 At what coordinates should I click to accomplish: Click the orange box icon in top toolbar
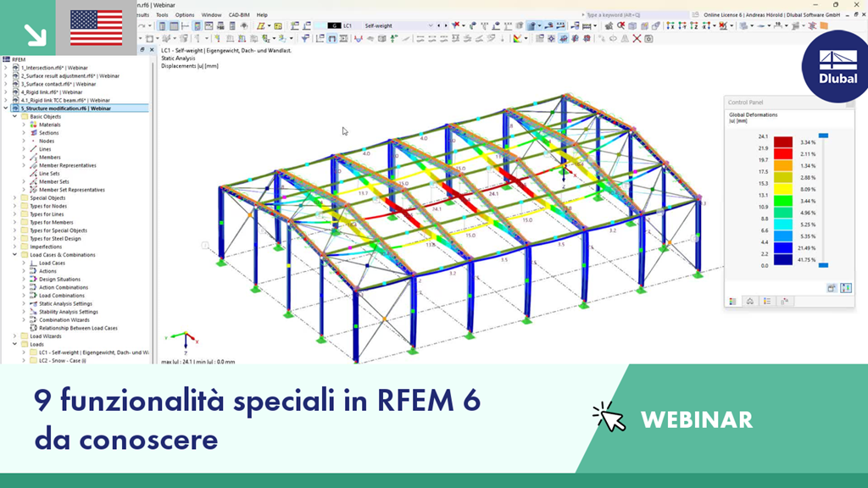[824, 25]
